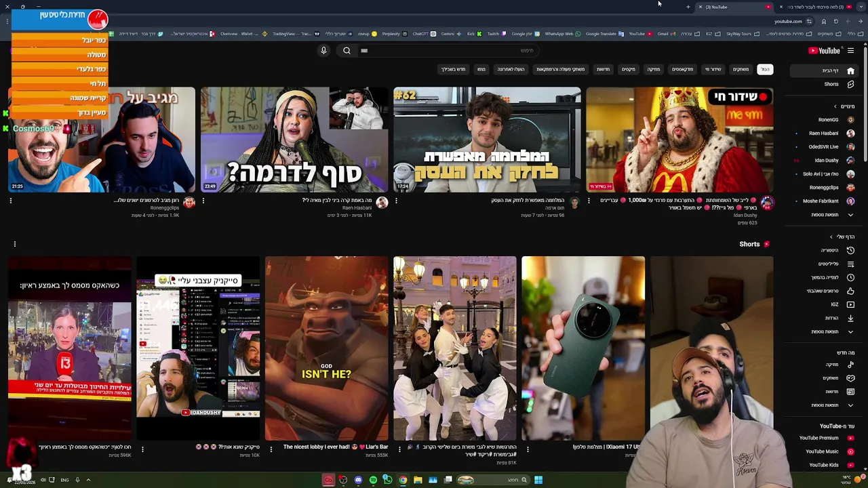Open options menu for Raen Hasbani video
The width and height of the screenshot is (868, 488).
[203, 201]
